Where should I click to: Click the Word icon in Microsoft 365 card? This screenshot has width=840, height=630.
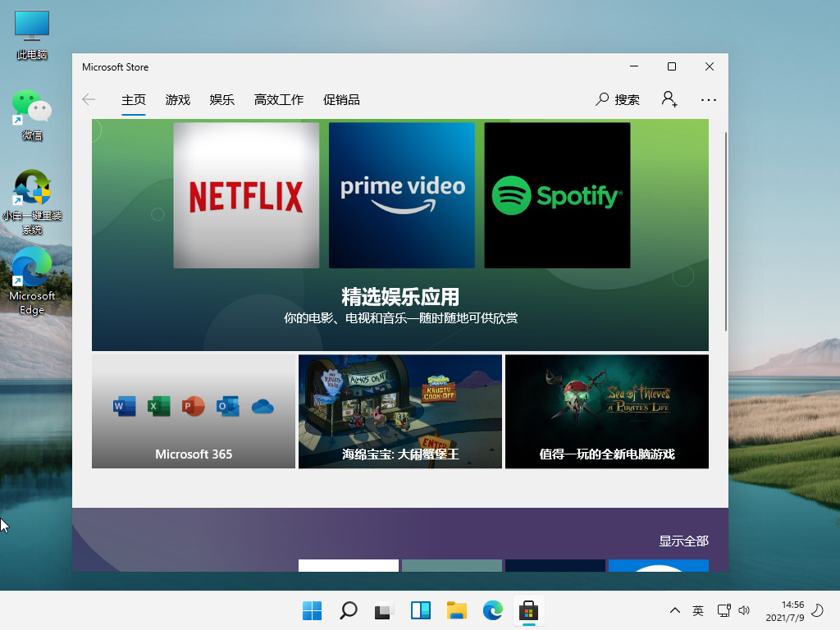(125, 407)
